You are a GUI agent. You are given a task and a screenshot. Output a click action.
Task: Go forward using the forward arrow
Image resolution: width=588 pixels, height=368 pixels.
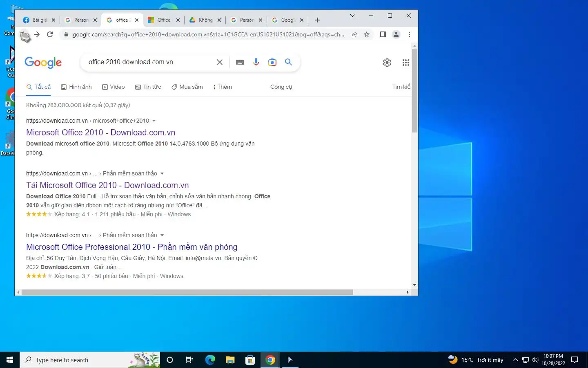[37, 34]
